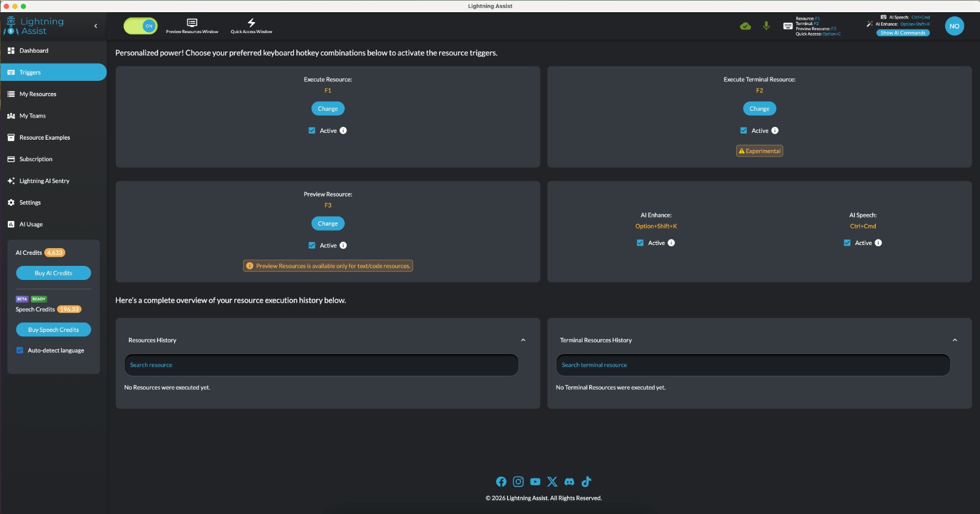Open My Resources in the sidebar
Viewport: 980px width, 514px height.
tap(38, 94)
